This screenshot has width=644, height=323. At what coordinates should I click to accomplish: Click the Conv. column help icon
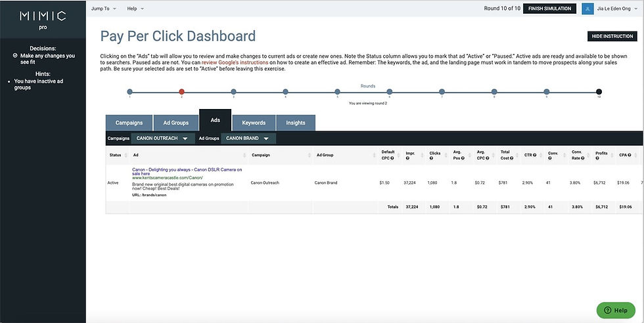[550, 158]
